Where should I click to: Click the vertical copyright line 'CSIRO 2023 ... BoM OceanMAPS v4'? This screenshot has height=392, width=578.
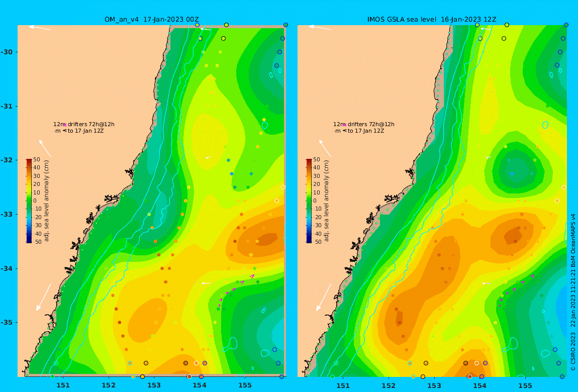click(x=573, y=292)
